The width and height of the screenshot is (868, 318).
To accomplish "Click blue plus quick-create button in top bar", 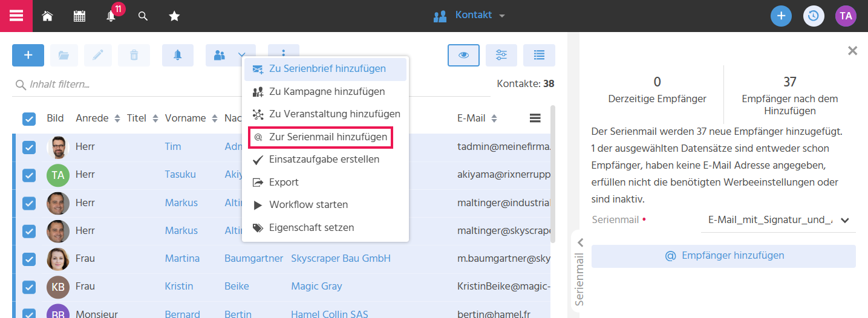I will click(x=781, y=16).
